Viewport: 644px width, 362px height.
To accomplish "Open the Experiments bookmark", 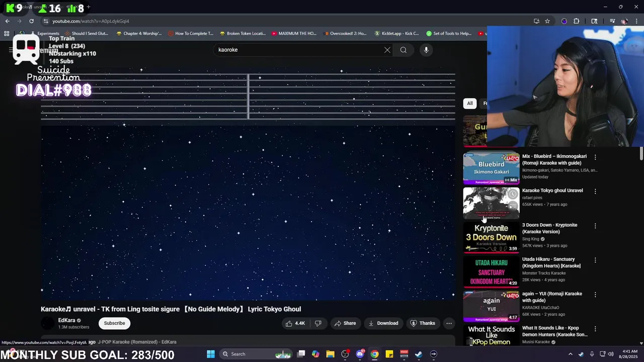I will 45,34.
